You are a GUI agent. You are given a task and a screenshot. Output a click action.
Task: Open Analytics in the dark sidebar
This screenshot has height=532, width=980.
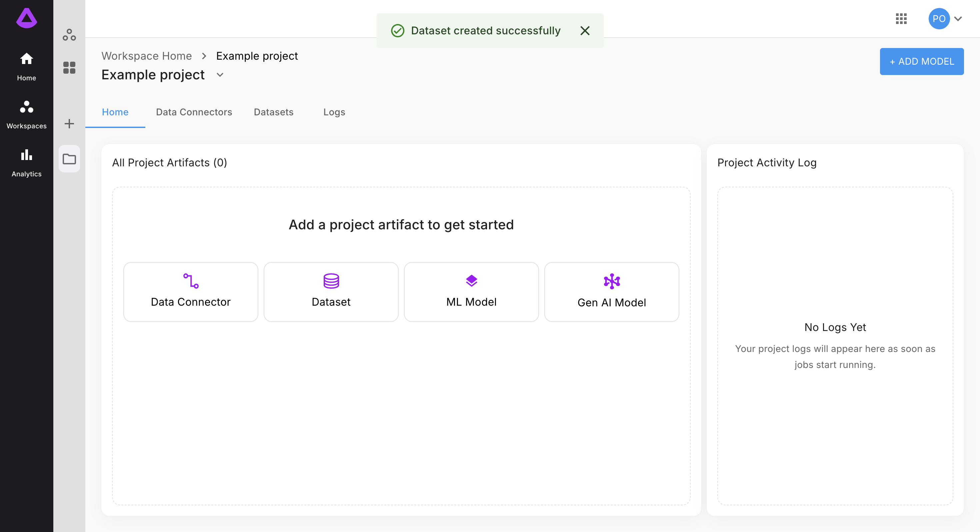[27, 162]
